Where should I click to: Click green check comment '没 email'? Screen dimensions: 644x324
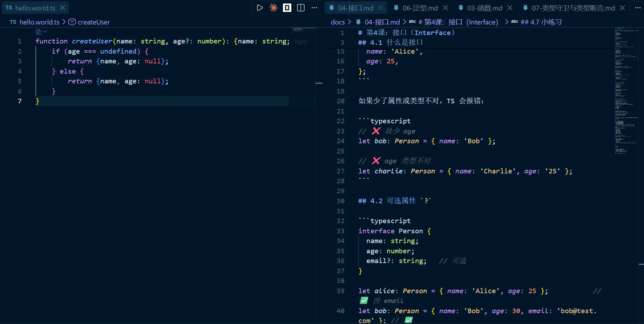click(381, 301)
